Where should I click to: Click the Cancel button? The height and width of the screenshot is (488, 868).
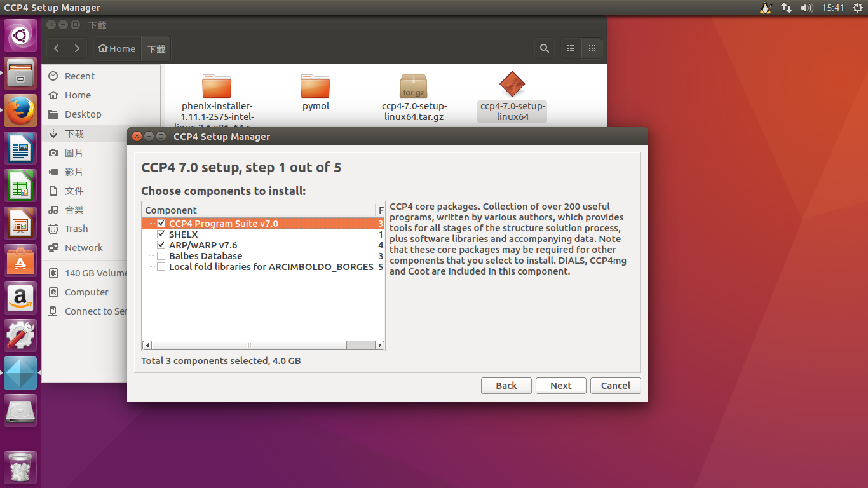point(615,386)
